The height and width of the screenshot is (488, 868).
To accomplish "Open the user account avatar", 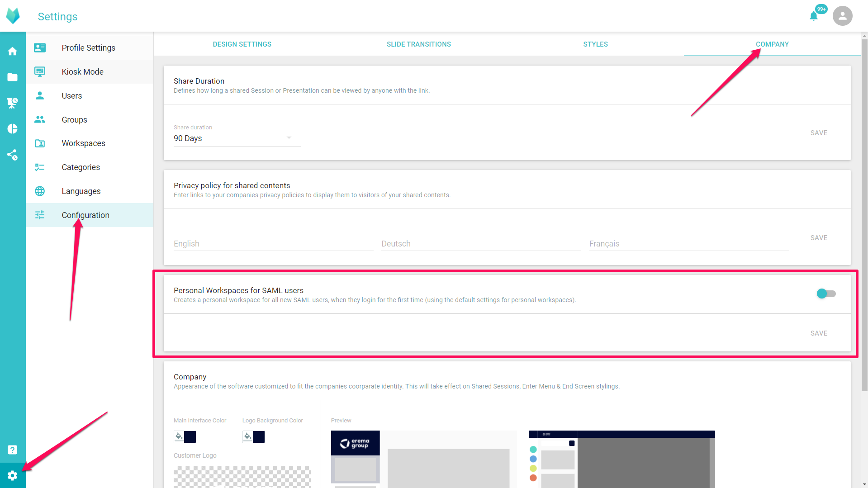I will click(842, 16).
